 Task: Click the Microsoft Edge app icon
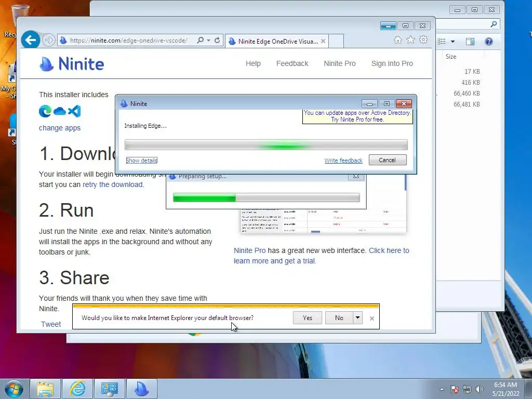[x=45, y=111]
